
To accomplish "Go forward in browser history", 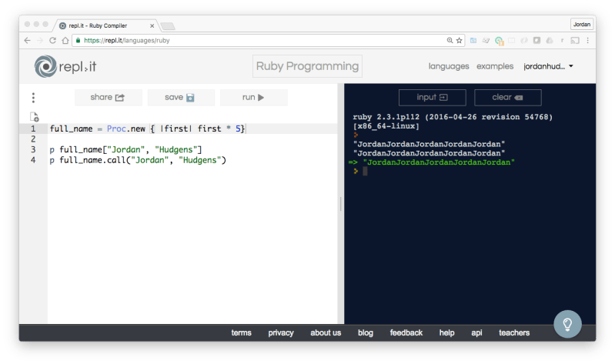I will click(x=40, y=40).
